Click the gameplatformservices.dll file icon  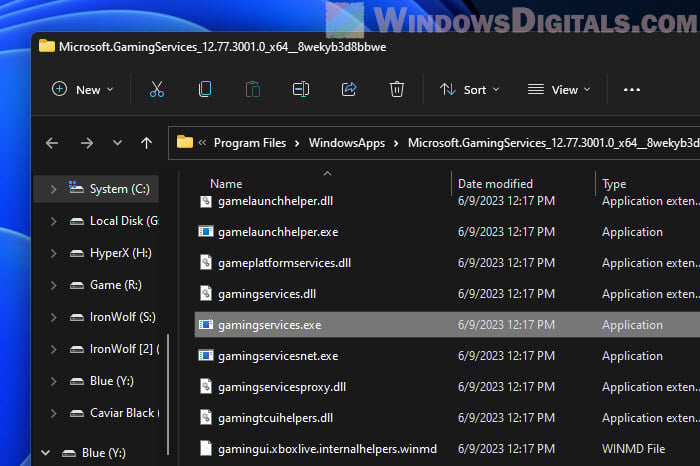click(x=205, y=262)
